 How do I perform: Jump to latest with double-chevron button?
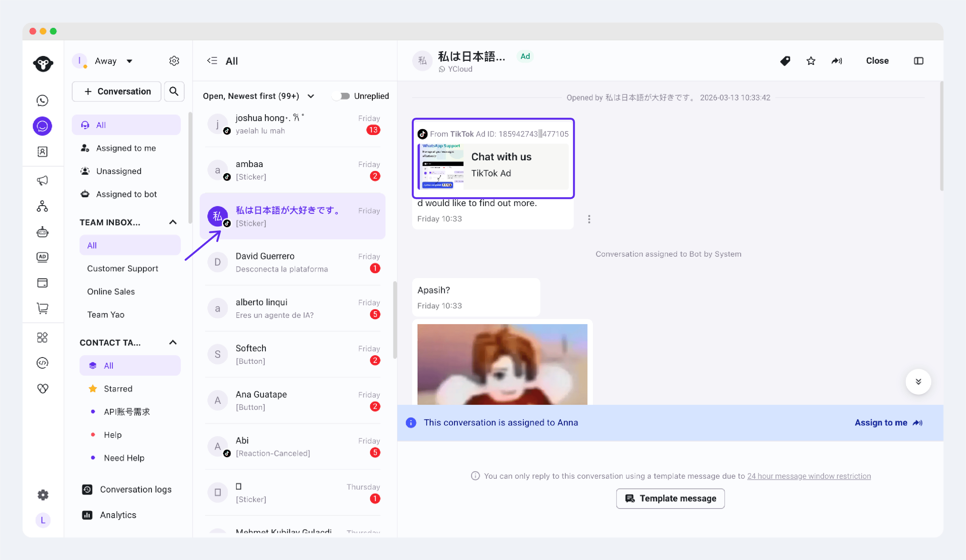[x=918, y=382]
